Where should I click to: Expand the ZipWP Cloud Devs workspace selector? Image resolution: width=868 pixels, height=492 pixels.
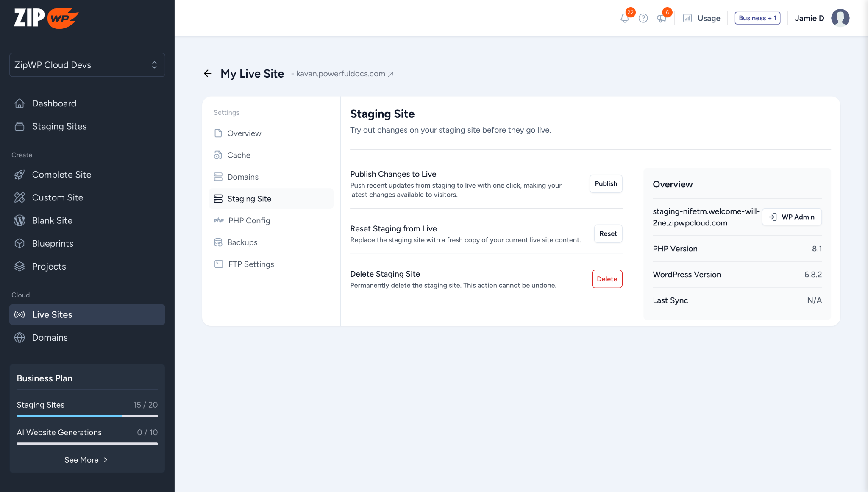[87, 65]
